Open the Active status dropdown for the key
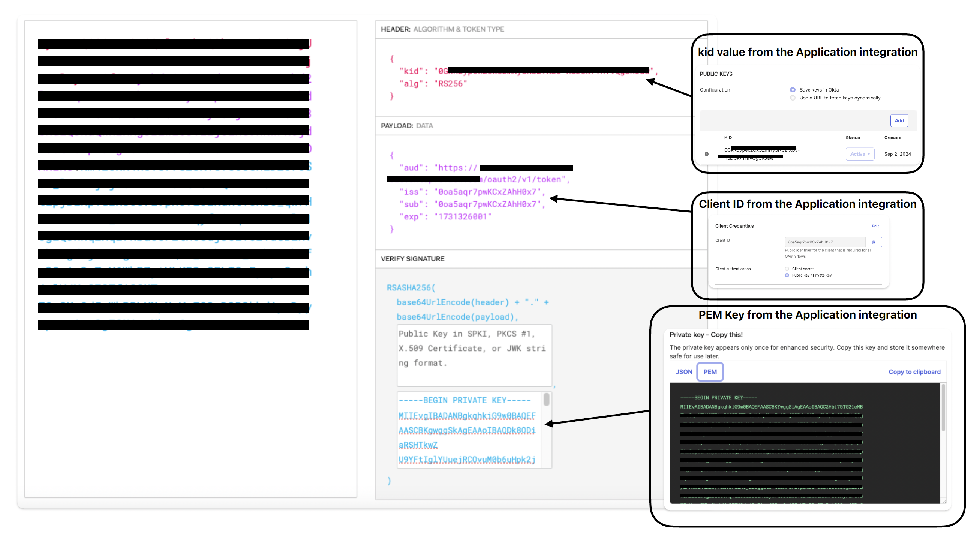The height and width of the screenshot is (544, 980). click(x=860, y=154)
